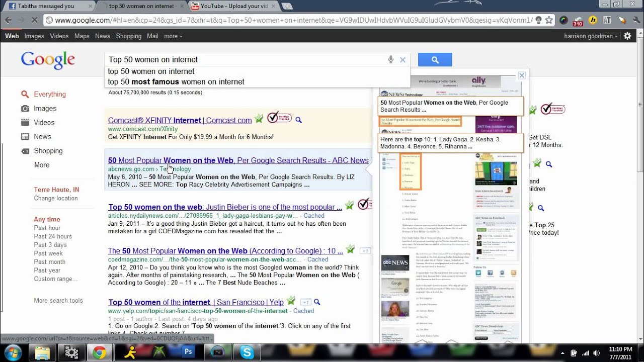Click the yellow 'h' extension icon
Screen dimensions: 644x362
pos(593,20)
